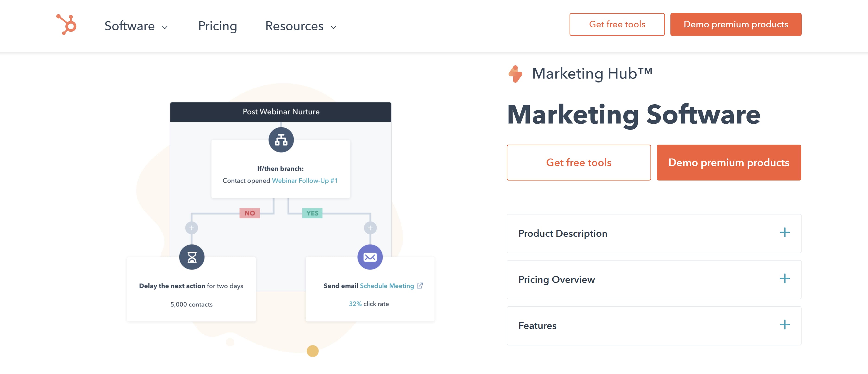The image size is (868, 374).
Task: Click the HubSpot sprocket logo
Action: click(x=66, y=25)
